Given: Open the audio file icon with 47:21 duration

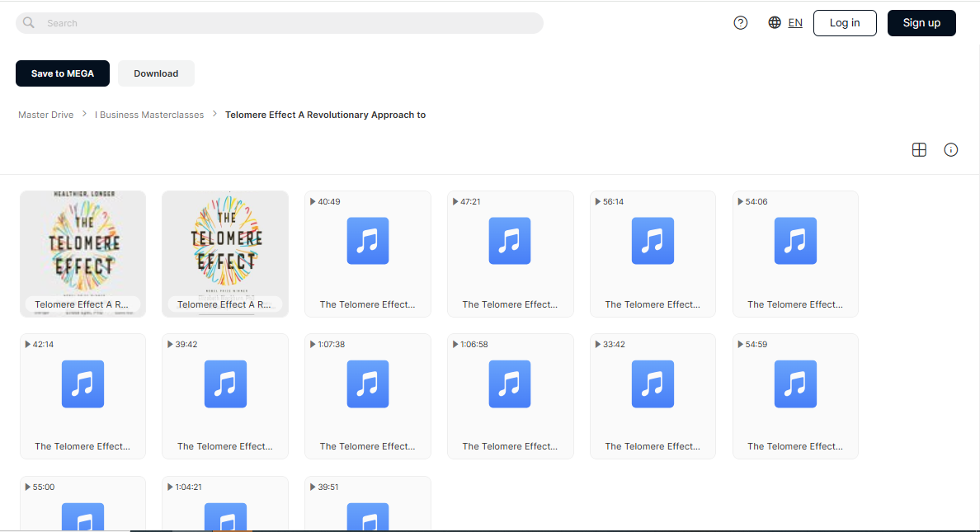Looking at the screenshot, I should pos(510,241).
